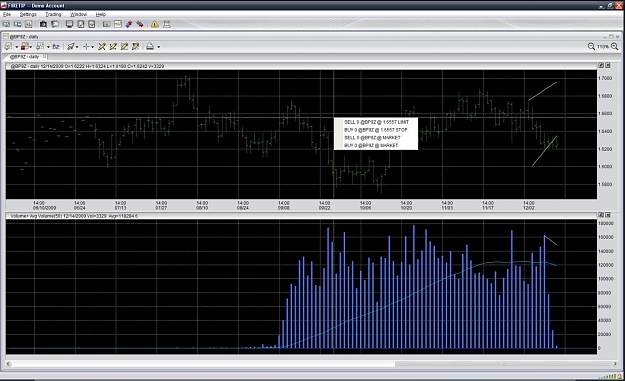Click the chart window icon beside @BP9Z title
The width and height of the screenshot is (625, 381).
pos(6,36)
